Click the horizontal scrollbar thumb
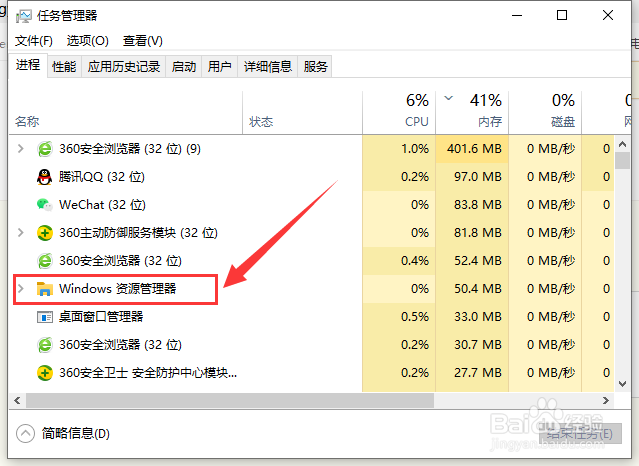 pyautogui.click(x=230, y=400)
